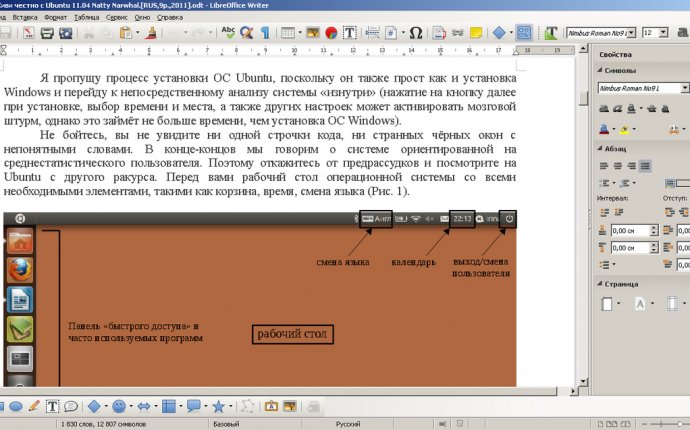The height and width of the screenshot is (430, 690).
Task: Insert a page break
Action: (x=372, y=33)
